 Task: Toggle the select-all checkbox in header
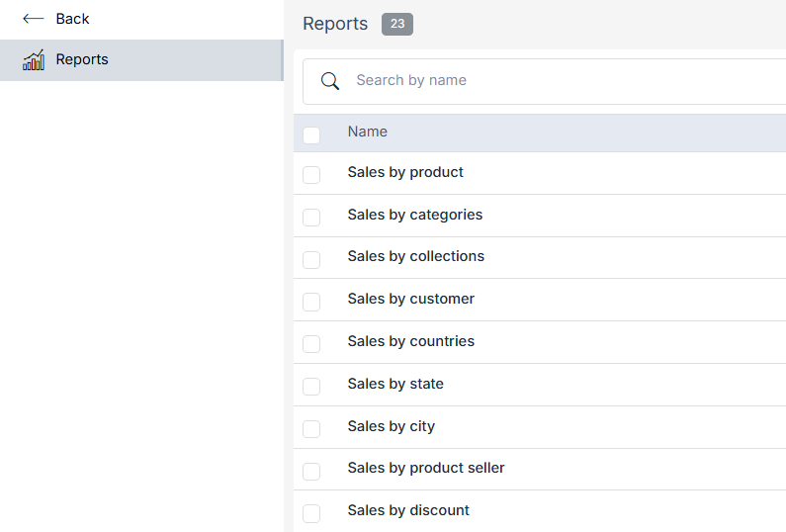click(x=311, y=134)
